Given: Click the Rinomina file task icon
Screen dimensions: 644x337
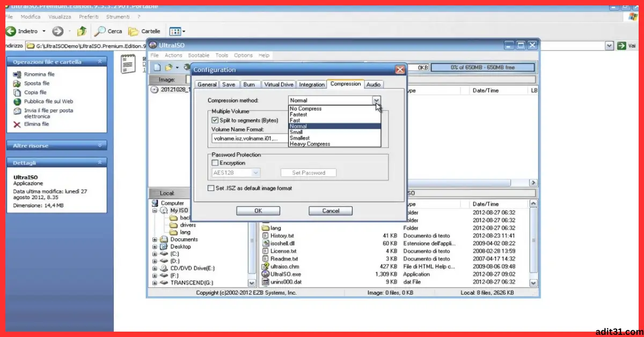Looking at the screenshot, I should (x=17, y=74).
